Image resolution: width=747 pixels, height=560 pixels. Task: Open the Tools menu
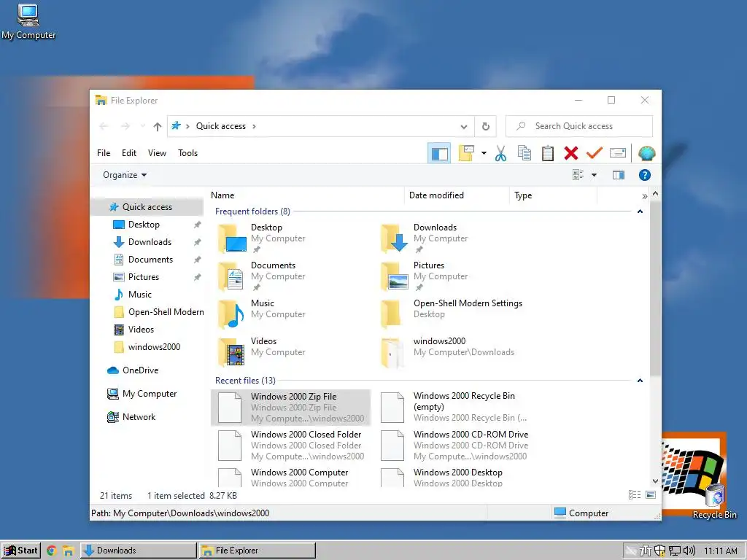[187, 153]
